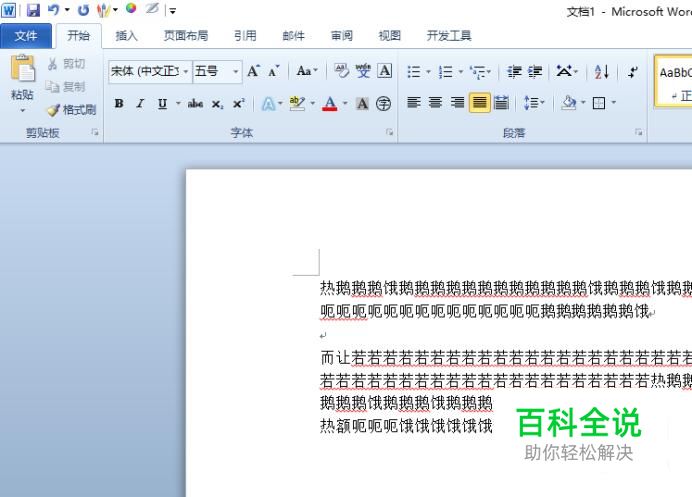Click Center alignment icon

coord(435,103)
